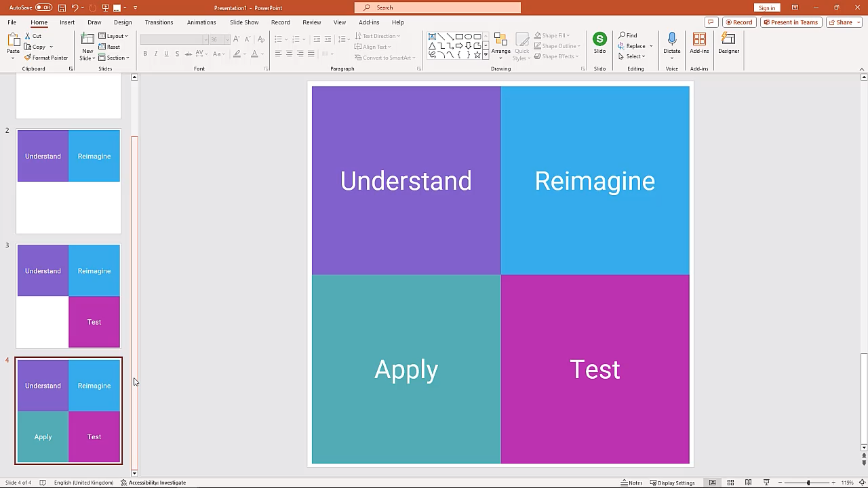This screenshot has height=488, width=868.
Task: Switch to the Slide Show tab
Action: coord(244,22)
